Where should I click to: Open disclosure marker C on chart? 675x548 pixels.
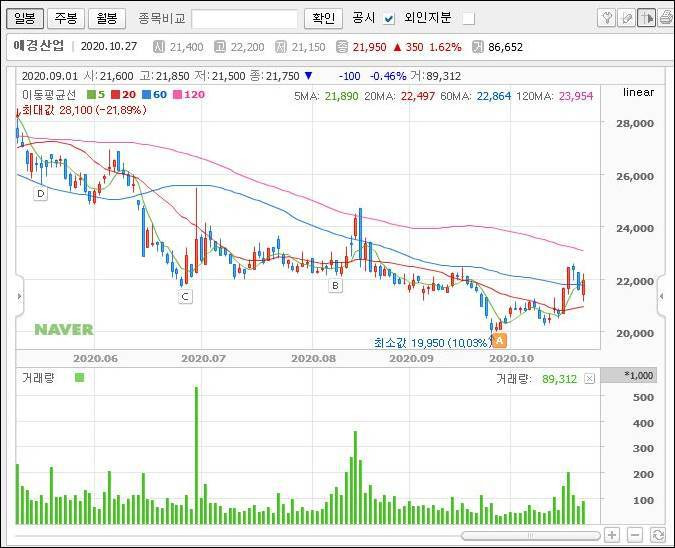[185, 297]
